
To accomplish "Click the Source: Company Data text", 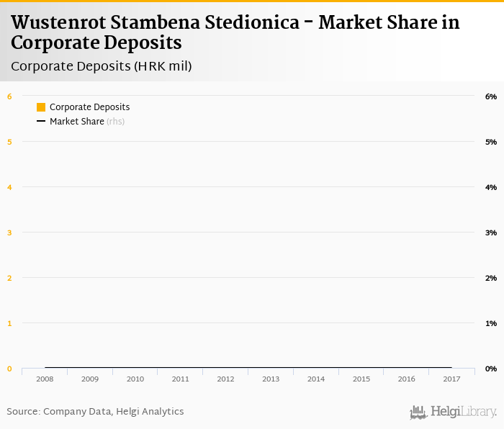I will coord(59,411).
